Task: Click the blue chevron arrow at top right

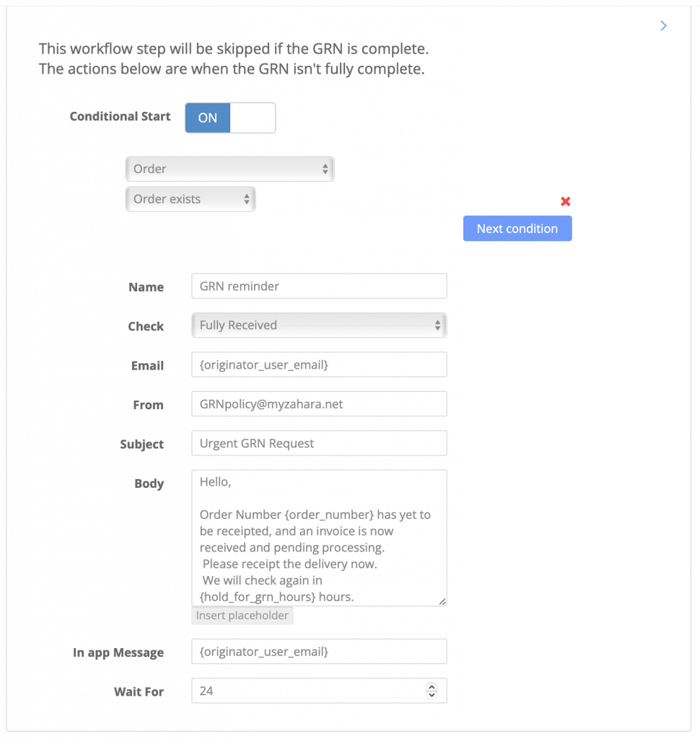Action: pos(663,25)
